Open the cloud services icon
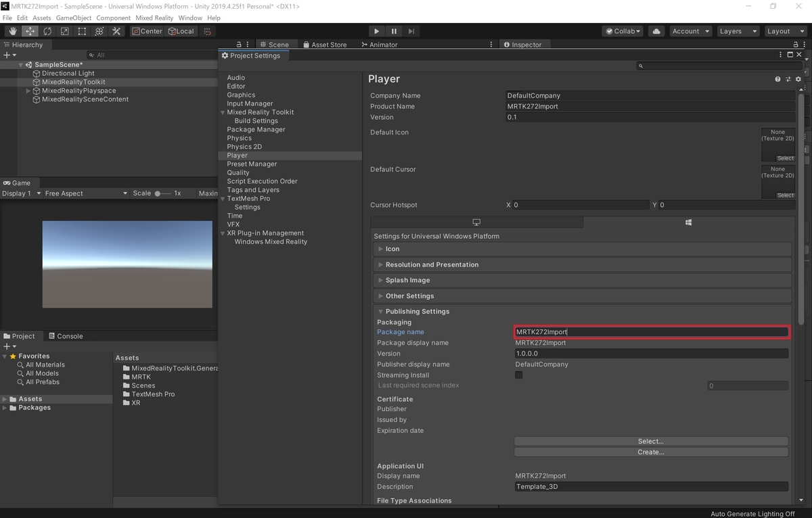 pyautogui.click(x=656, y=31)
